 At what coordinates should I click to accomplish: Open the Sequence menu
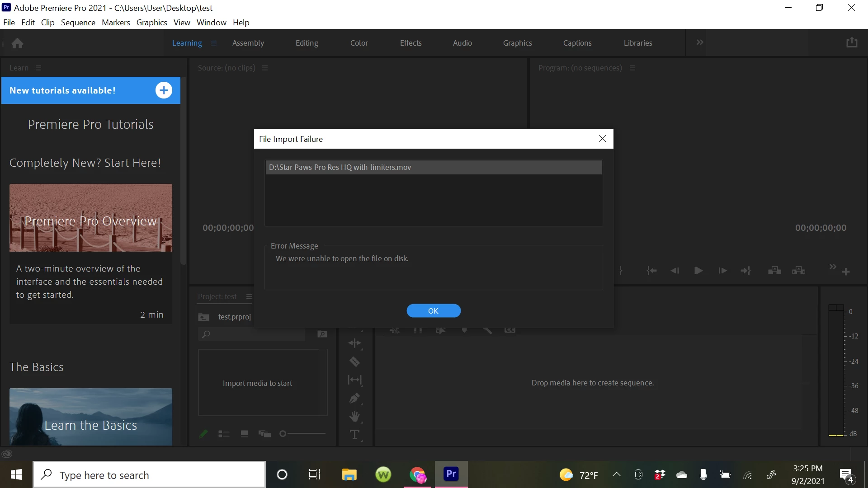tap(78, 22)
